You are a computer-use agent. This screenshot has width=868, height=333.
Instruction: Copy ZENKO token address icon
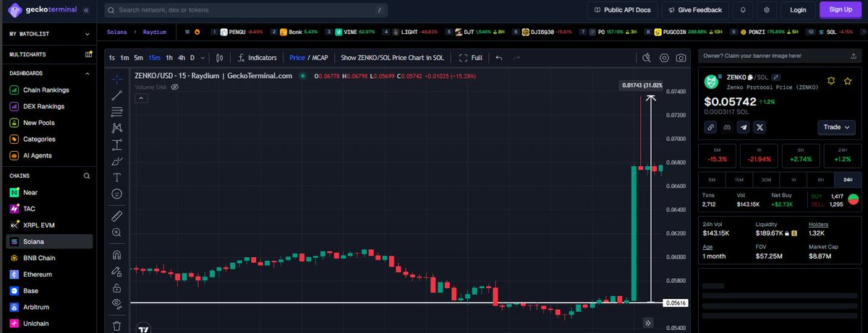pos(752,77)
